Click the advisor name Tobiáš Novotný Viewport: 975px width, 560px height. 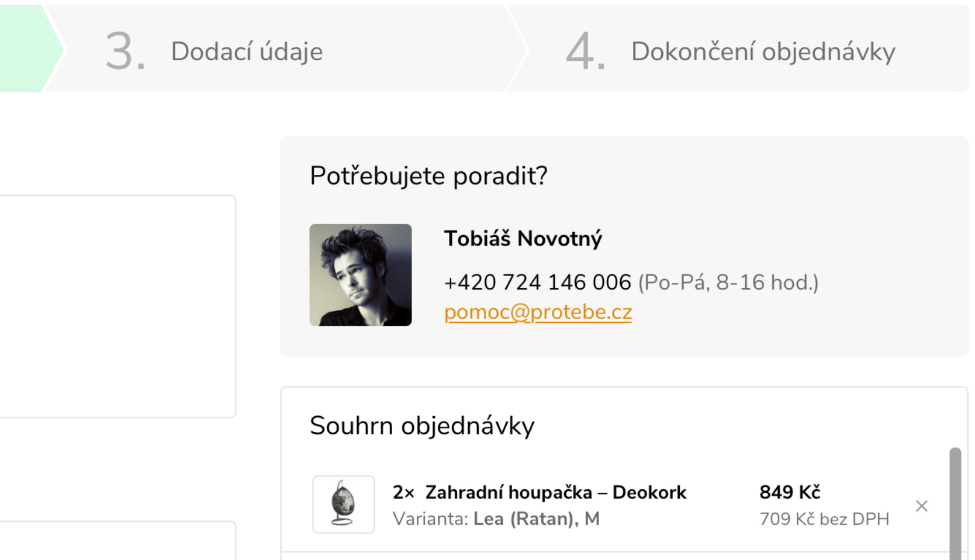523,238
